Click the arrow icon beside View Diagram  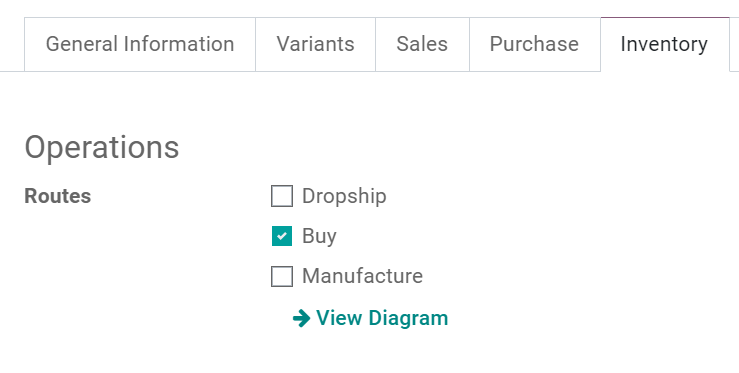pos(302,318)
